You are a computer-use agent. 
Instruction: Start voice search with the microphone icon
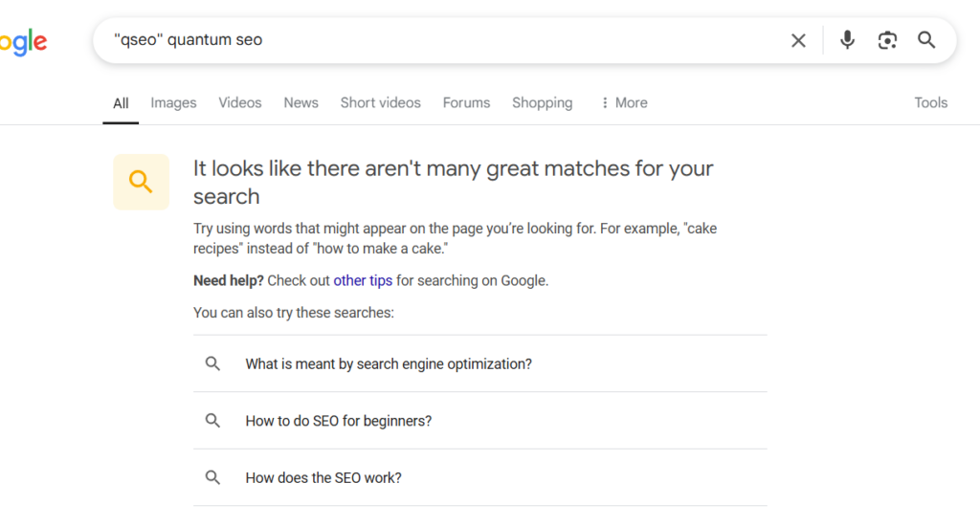[x=847, y=40]
